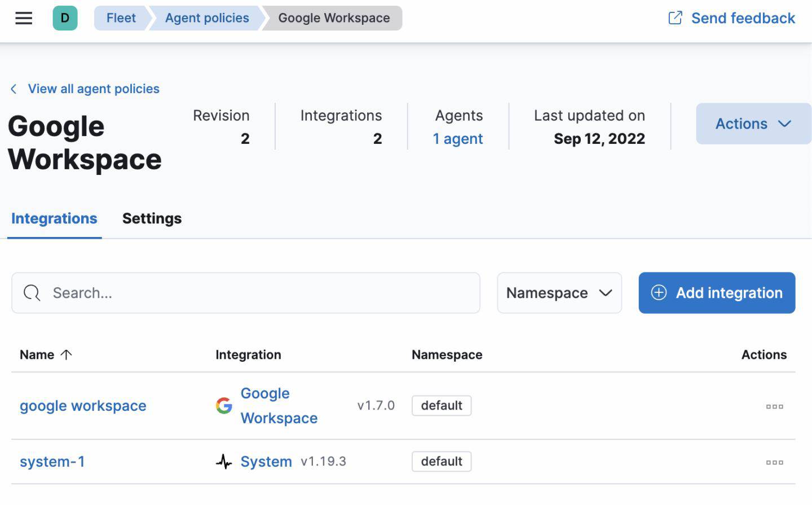The height and width of the screenshot is (505, 812).
Task: Click the search magnifier icon
Action: point(32,293)
